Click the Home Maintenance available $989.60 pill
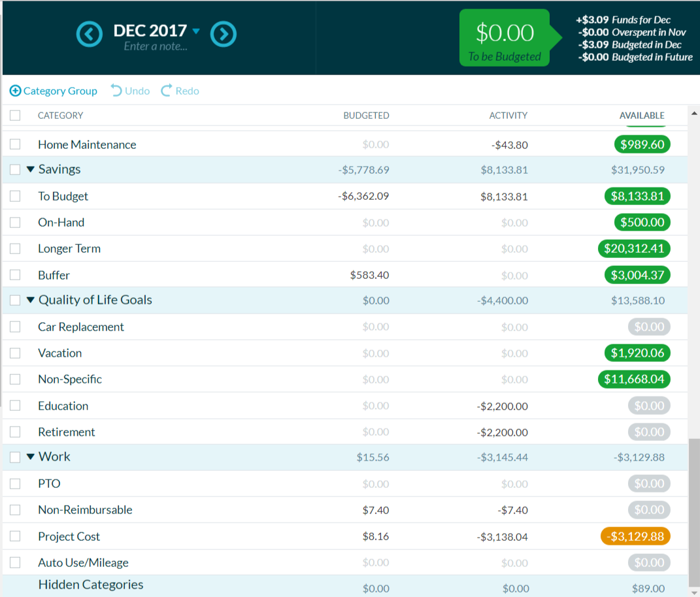Image resolution: width=700 pixels, height=597 pixels. click(642, 144)
